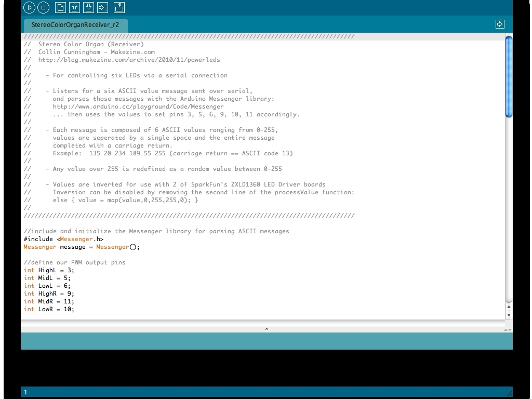
Task: Click 'For controlling six LEDs' comment line
Action: tap(126, 75)
